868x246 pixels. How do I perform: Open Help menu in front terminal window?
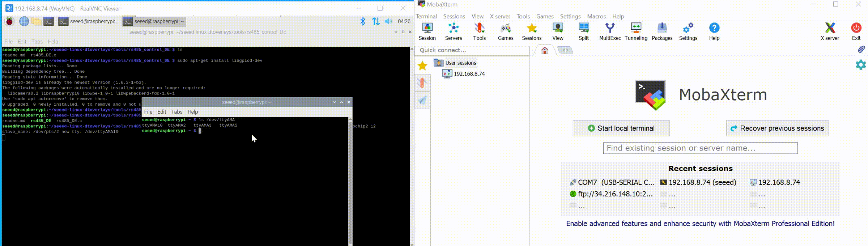pos(193,112)
